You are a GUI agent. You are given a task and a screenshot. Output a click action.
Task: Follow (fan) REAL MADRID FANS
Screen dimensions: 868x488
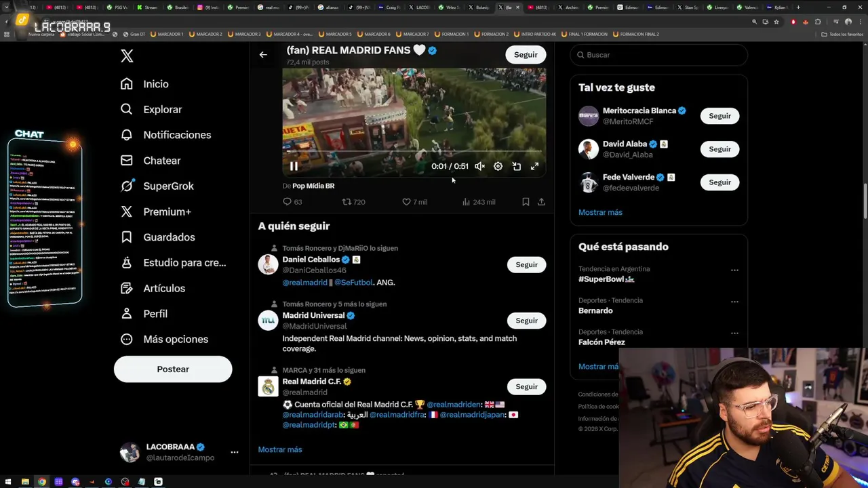(x=526, y=55)
